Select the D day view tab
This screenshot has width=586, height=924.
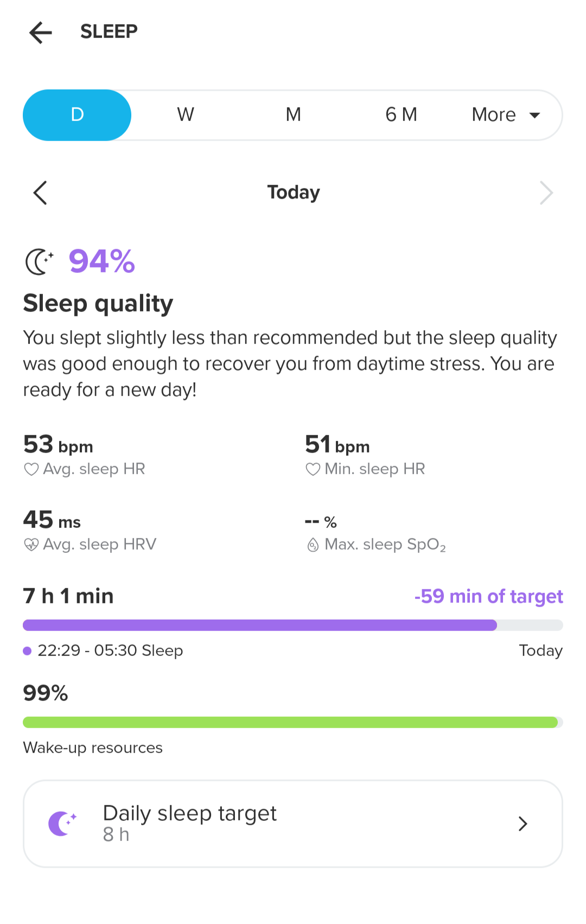tap(77, 115)
